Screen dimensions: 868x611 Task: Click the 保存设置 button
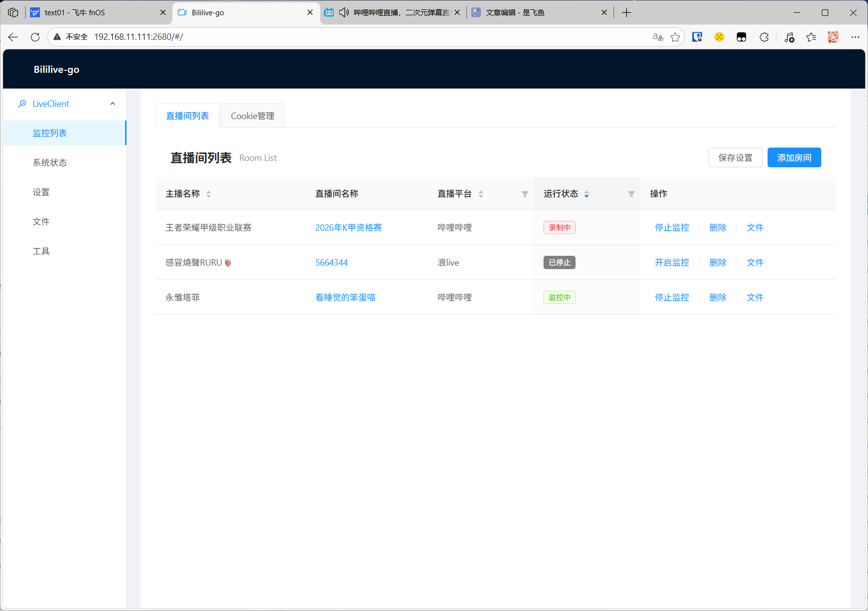pyautogui.click(x=735, y=157)
